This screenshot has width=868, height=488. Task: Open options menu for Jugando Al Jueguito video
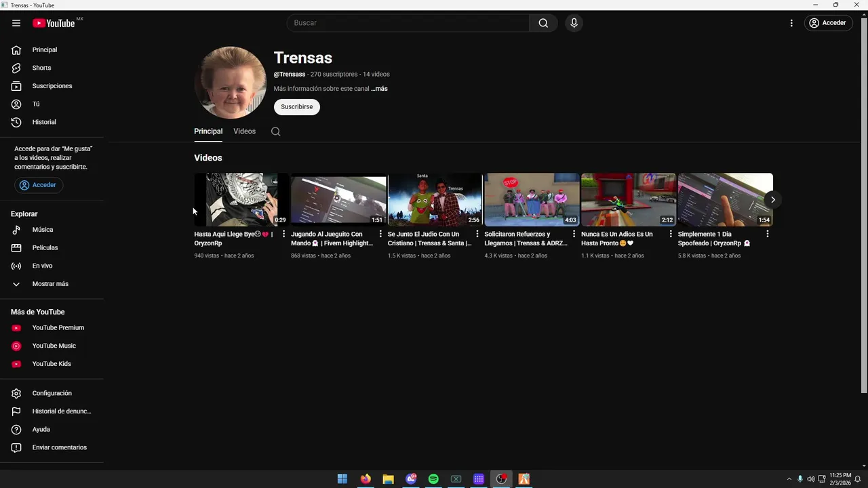[x=380, y=234]
